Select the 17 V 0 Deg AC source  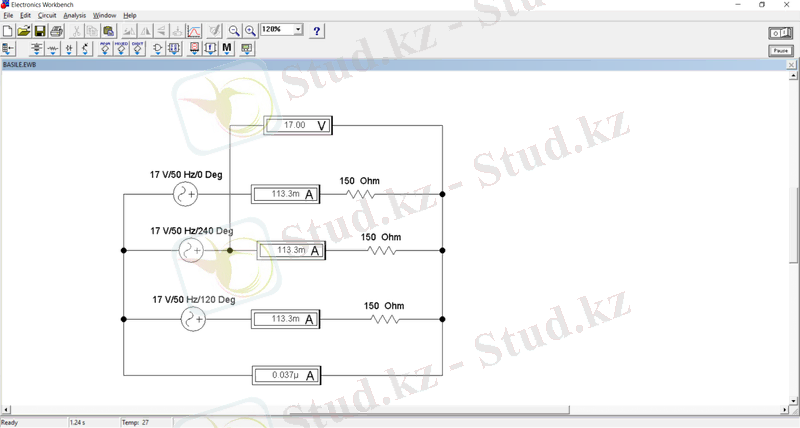click(185, 194)
